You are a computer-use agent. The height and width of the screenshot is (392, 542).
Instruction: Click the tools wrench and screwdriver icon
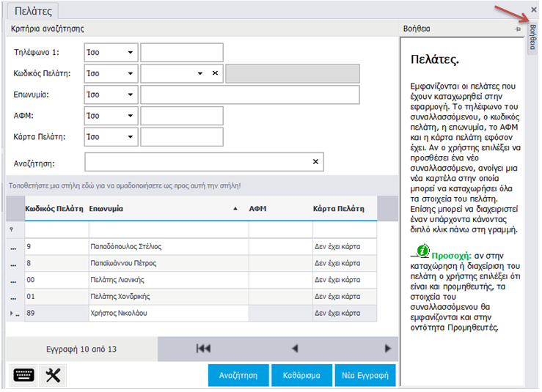(52, 374)
